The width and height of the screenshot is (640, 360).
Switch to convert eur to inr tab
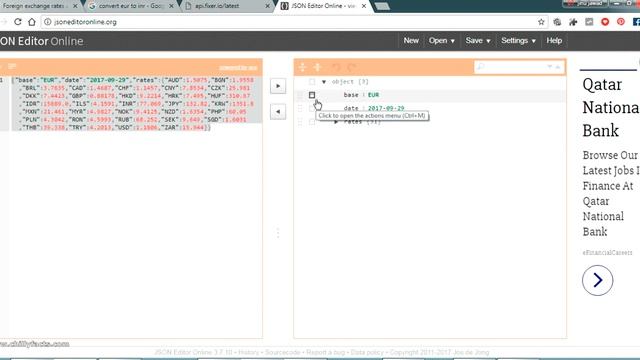pos(131,6)
